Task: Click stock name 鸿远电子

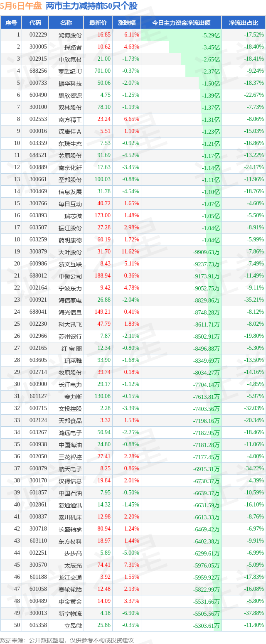Action: 70,433
